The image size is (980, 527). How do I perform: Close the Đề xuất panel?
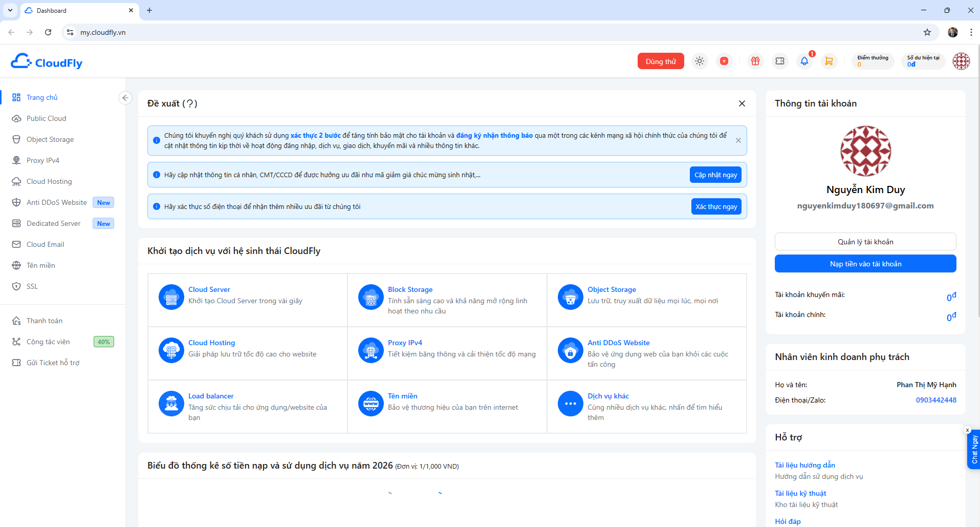point(742,103)
